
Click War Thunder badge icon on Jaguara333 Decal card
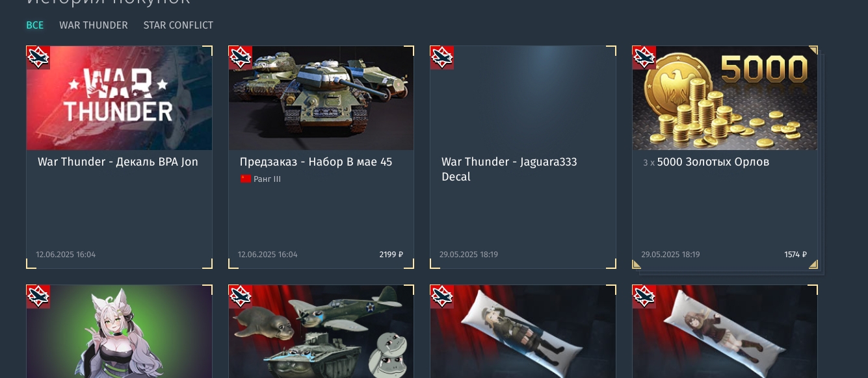click(441, 57)
